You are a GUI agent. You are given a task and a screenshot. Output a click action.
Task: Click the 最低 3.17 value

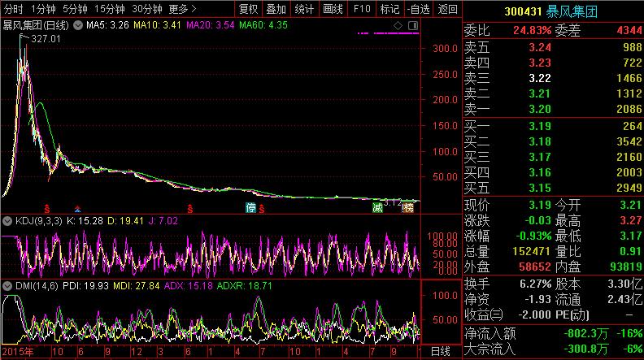tap(631, 236)
